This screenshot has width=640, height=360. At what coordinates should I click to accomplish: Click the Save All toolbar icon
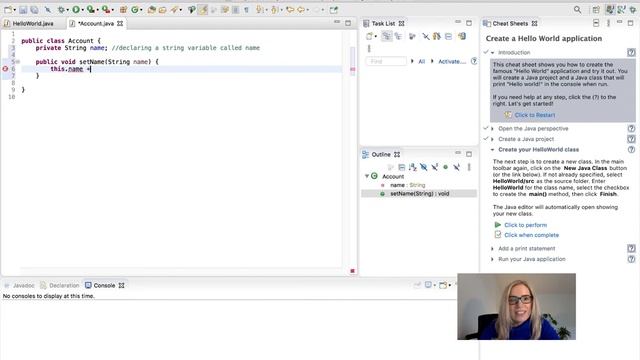tap(34, 9)
